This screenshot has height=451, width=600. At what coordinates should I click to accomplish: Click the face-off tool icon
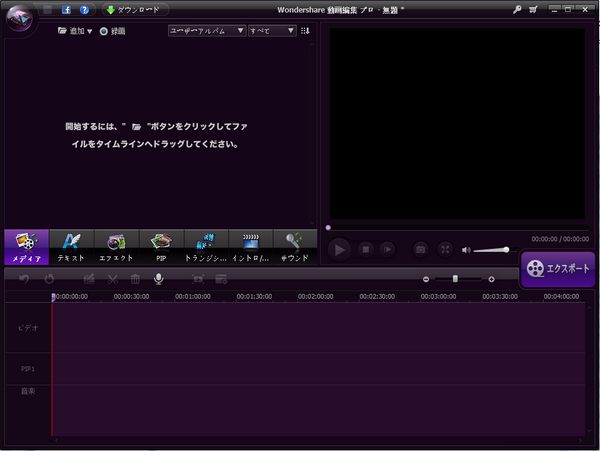198,279
